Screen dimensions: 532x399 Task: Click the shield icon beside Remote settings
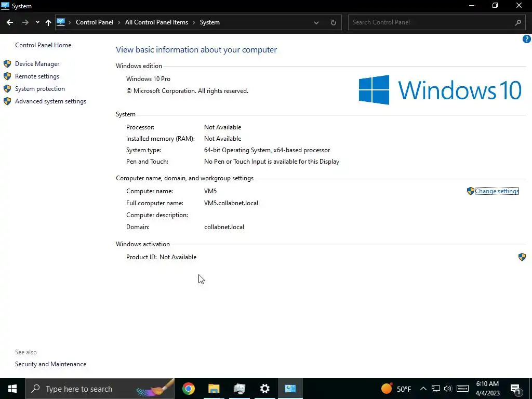coord(7,76)
